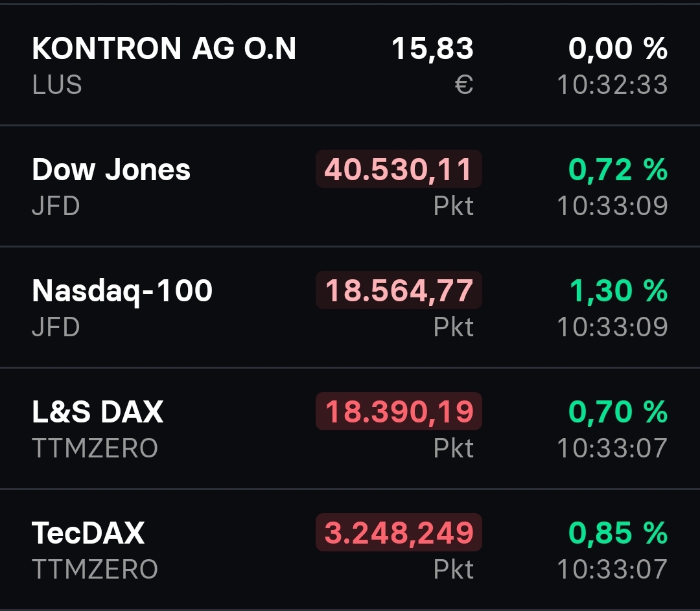Open the KONTRON AG O.N stock entry
This screenshot has height=611, width=700.
164,49
